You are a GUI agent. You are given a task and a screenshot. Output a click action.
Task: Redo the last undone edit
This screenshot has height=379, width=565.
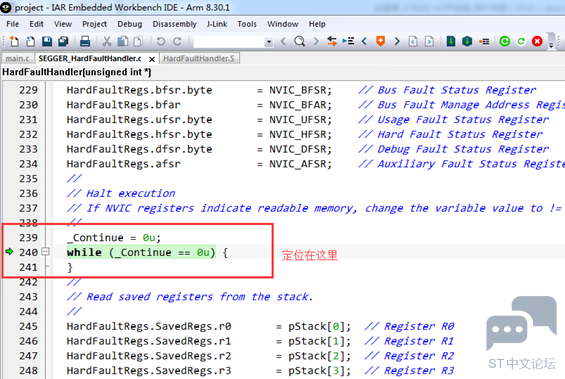(177, 41)
